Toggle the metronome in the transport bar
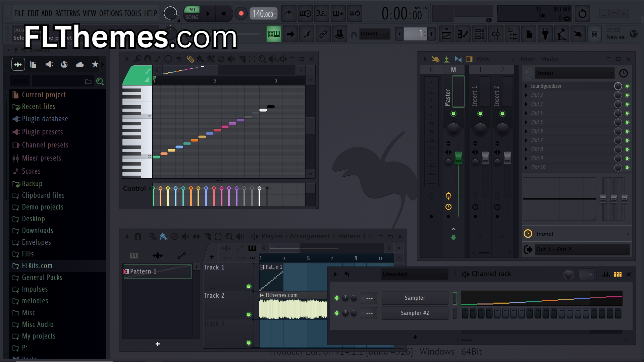The width and height of the screenshot is (644, 362). coord(289,13)
